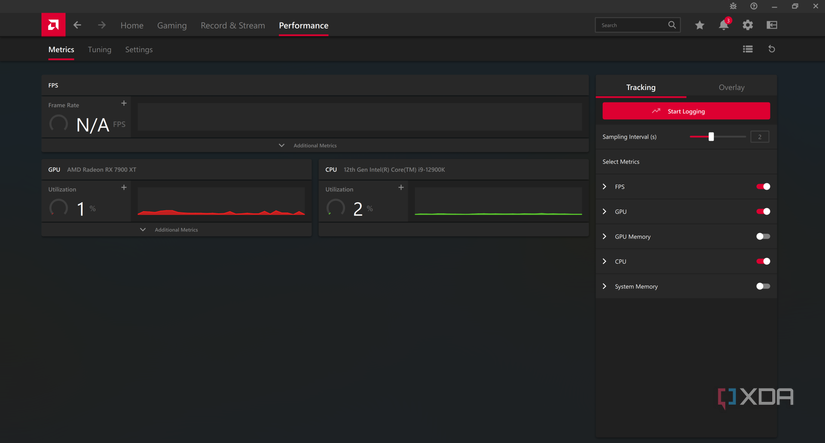825x443 pixels.
Task: Enable GPU Memory metric toggle
Action: 763,237
